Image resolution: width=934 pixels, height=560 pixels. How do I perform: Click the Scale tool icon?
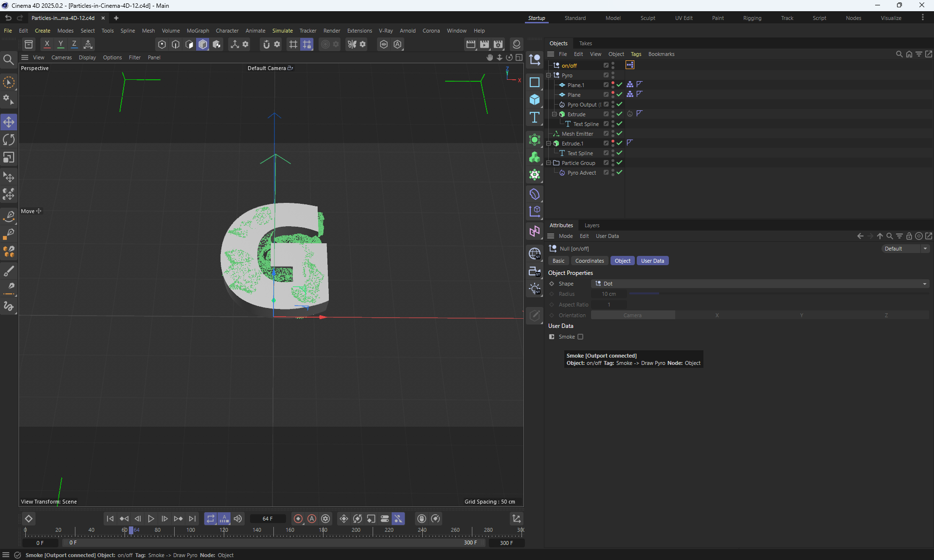pyautogui.click(x=9, y=158)
